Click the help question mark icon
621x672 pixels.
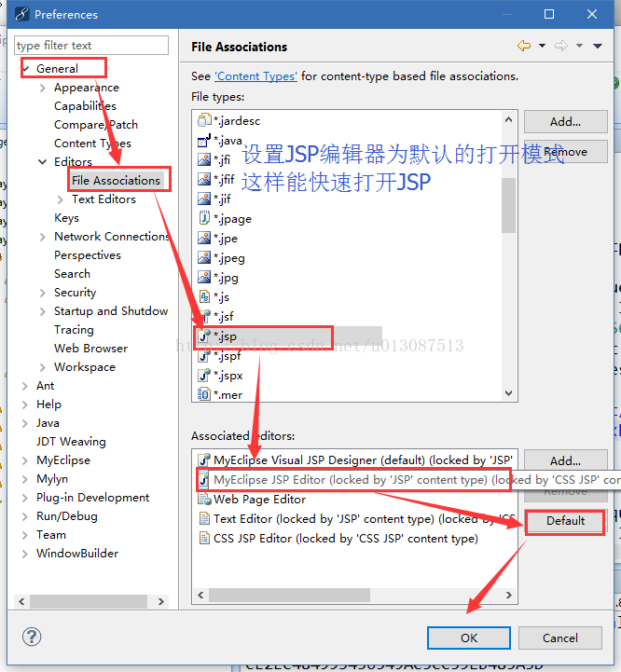[x=32, y=637]
